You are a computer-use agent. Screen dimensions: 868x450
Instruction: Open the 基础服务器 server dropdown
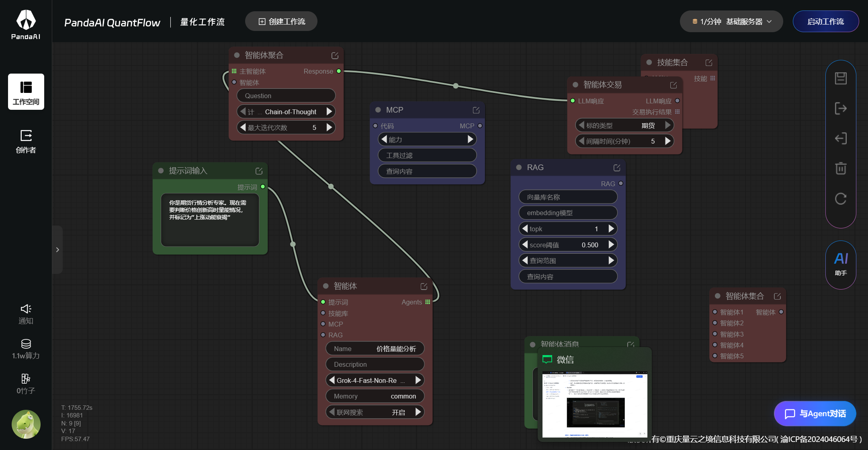pyautogui.click(x=731, y=22)
